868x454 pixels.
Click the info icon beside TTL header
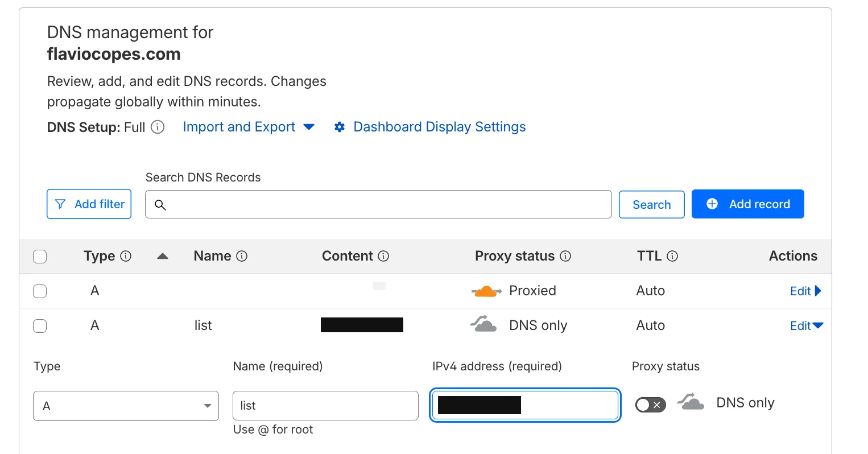coord(672,256)
